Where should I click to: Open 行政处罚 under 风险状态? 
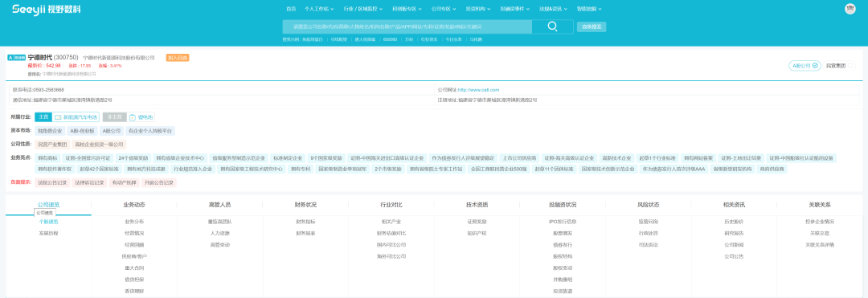tap(649, 233)
